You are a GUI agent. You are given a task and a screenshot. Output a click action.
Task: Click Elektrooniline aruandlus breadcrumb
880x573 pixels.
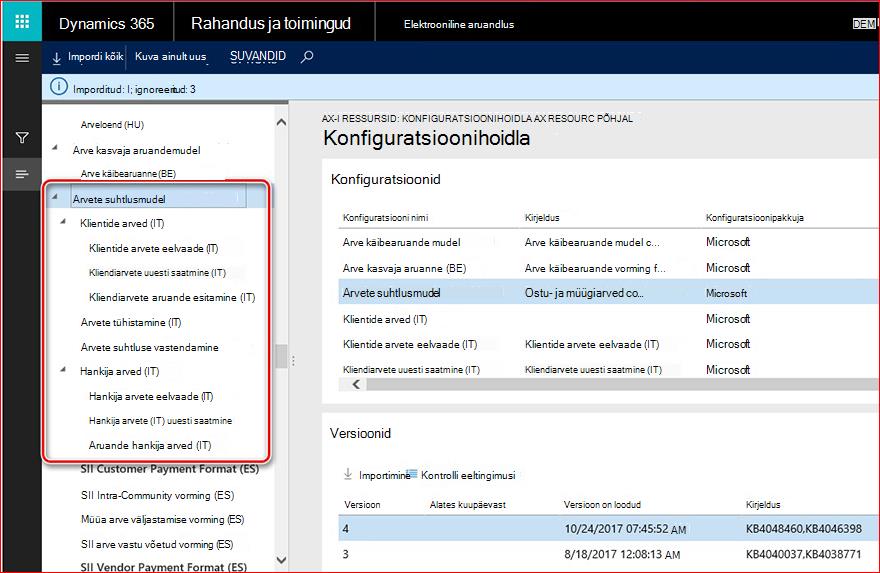(459, 24)
